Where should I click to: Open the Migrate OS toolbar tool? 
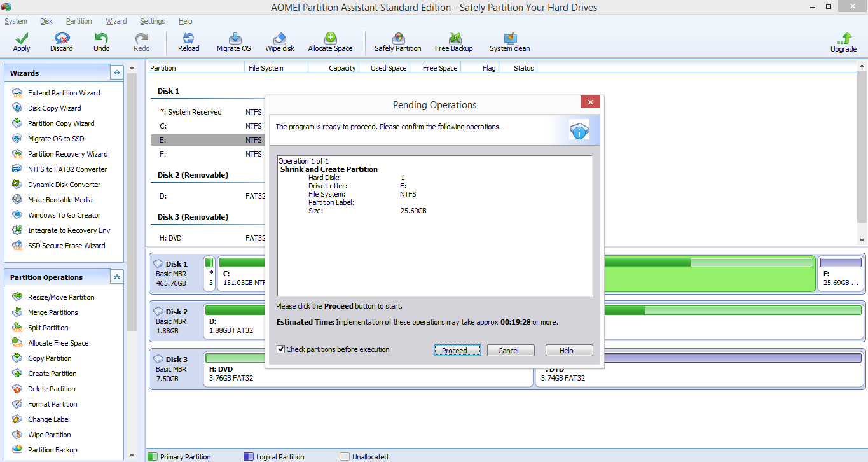pos(233,43)
